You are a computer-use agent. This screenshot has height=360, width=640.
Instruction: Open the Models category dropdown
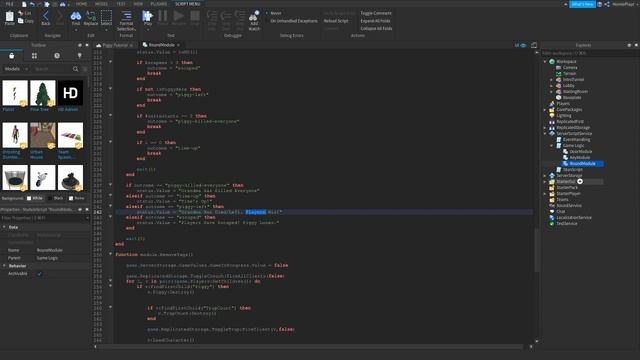click(x=16, y=69)
